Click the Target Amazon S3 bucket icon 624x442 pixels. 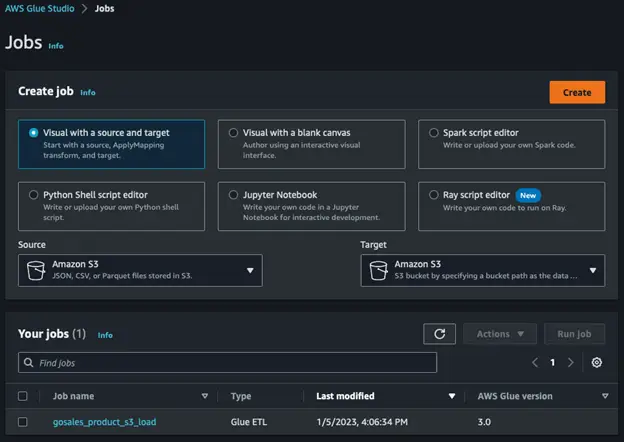click(378, 271)
